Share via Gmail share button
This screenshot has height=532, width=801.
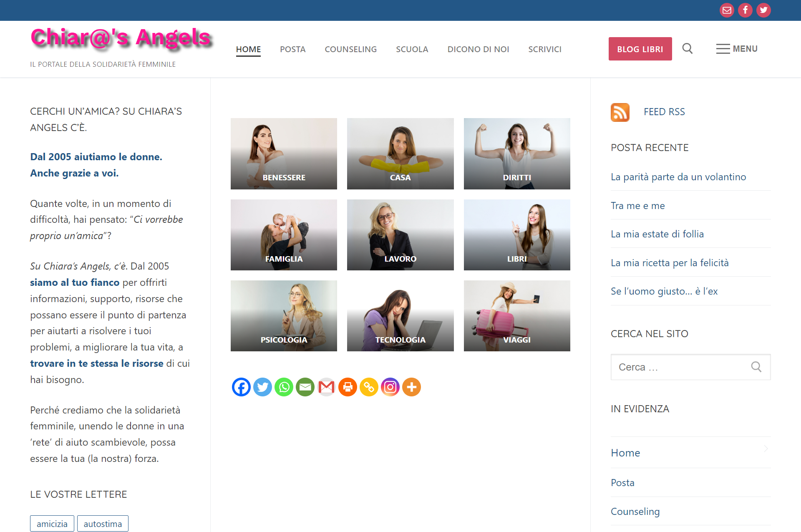(326, 387)
